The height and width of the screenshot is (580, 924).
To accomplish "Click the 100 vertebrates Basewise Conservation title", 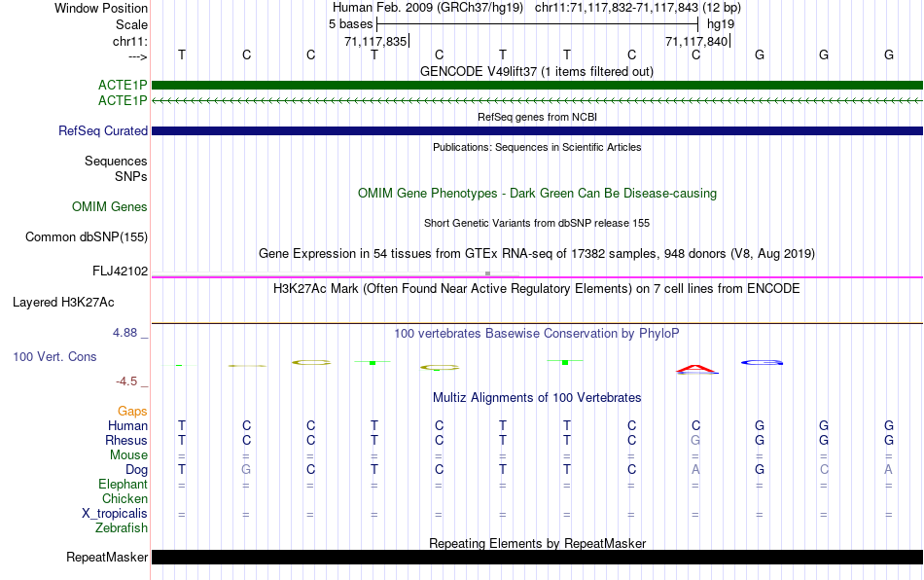I will pos(537,334).
